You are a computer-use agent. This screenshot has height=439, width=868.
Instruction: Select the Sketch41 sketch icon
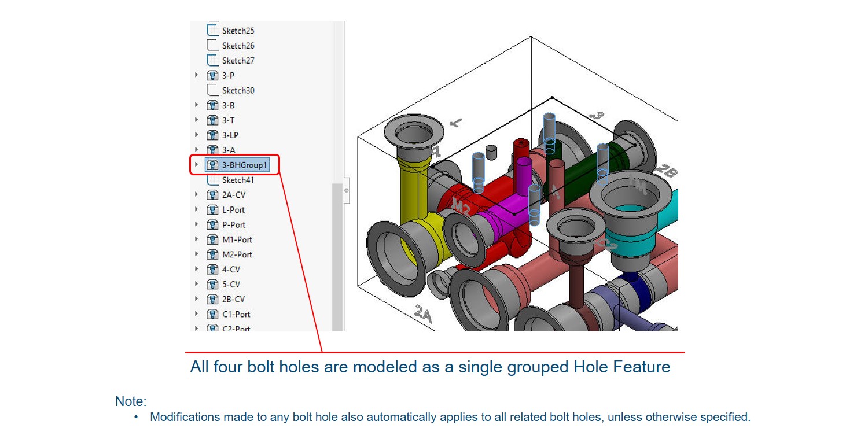[x=212, y=180]
